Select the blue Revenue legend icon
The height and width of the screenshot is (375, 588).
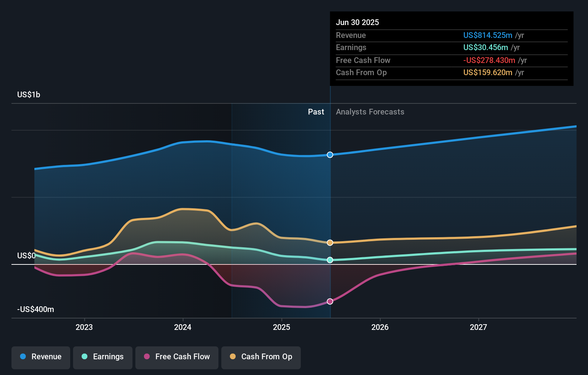click(24, 357)
